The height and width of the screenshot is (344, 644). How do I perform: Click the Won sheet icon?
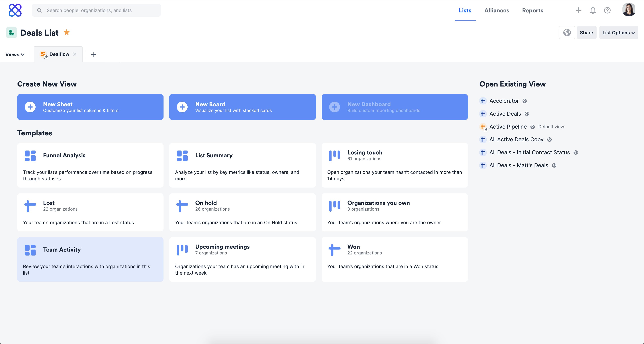tap(335, 250)
